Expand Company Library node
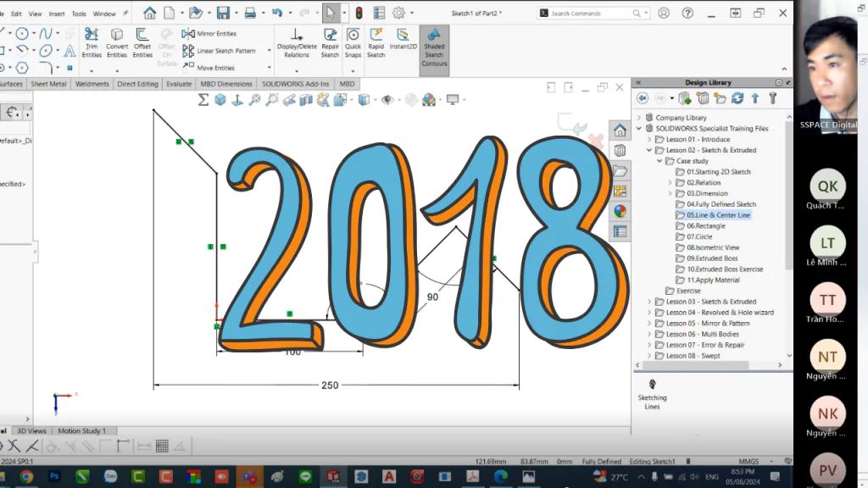 (x=639, y=118)
